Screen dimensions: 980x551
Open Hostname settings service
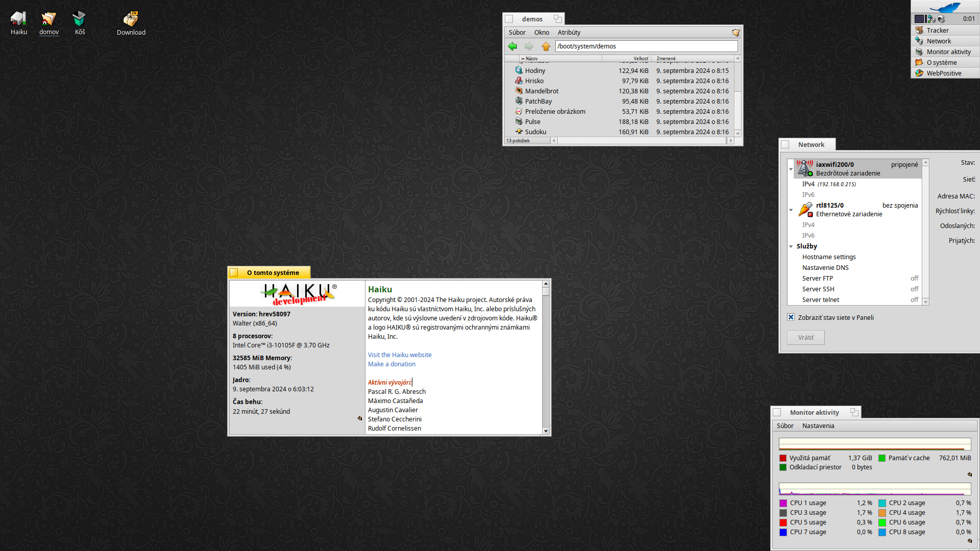click(x=829, y=257)
